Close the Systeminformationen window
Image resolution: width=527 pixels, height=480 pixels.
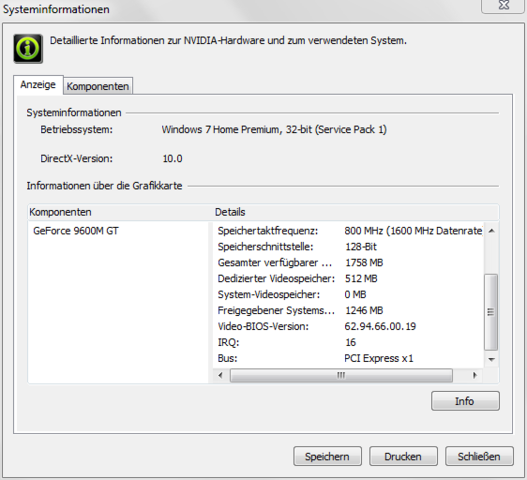(x=503, y=6)
